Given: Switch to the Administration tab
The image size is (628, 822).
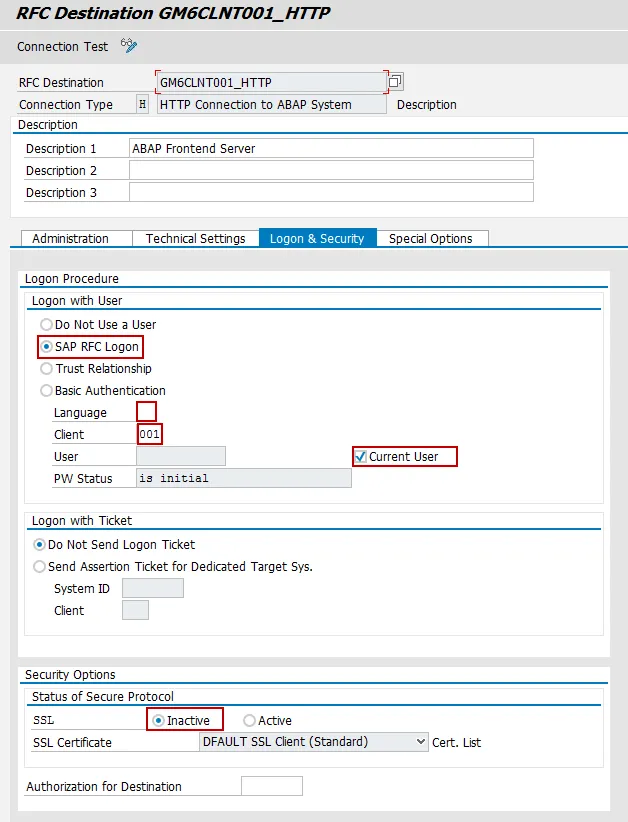Looking at the screenshot, I should click(x=71, y=239).
